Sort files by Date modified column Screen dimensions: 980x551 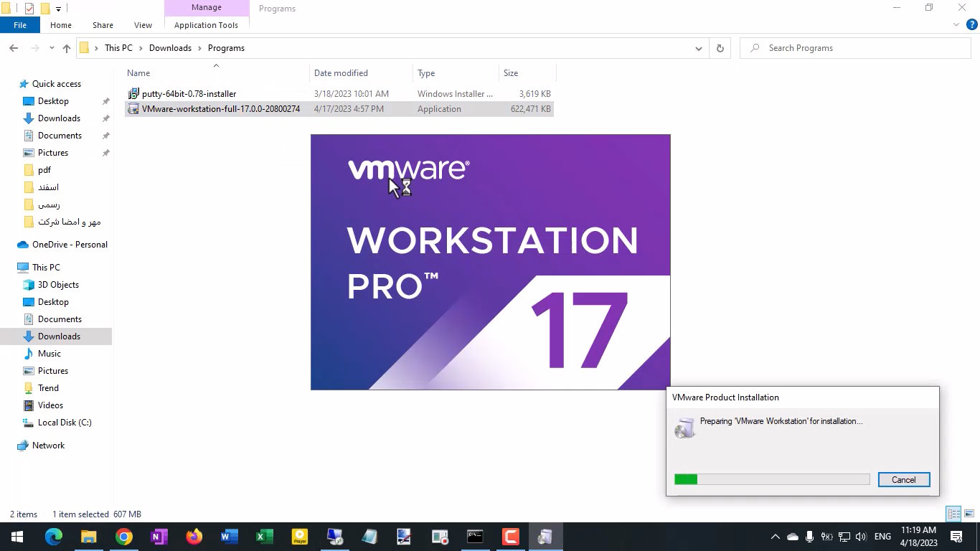(362, 73)
